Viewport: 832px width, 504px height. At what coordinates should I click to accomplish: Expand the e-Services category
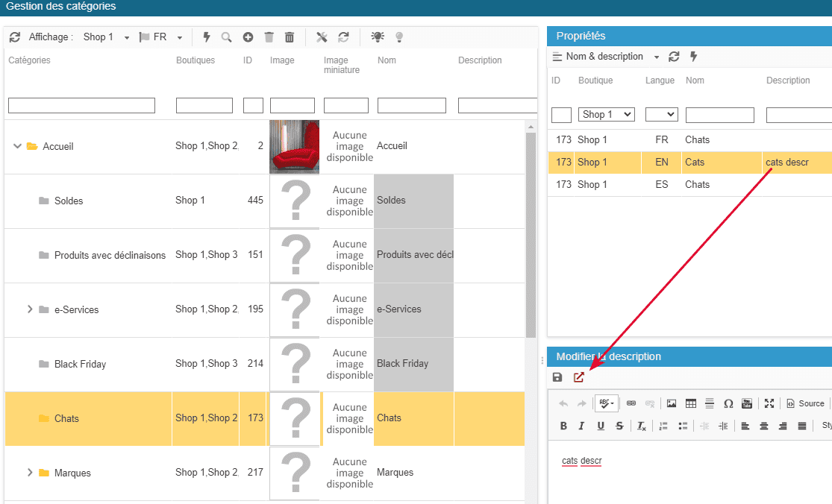tap(30, 309)
